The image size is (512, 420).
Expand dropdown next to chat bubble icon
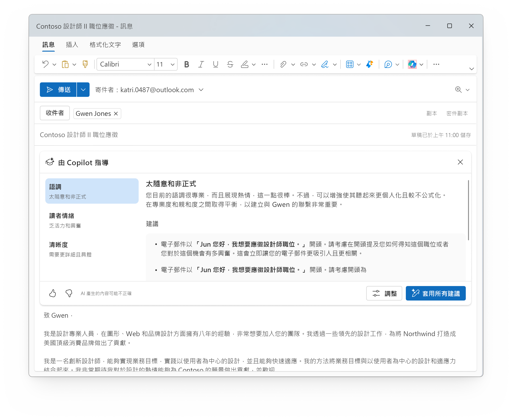tap(397, 65)
